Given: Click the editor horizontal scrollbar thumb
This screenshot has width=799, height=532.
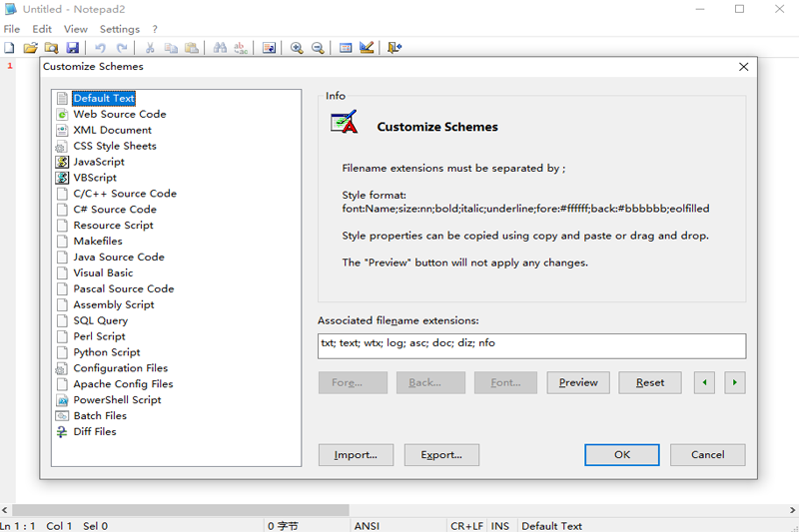Looking at the screenshot, I should tap(181, 510).
